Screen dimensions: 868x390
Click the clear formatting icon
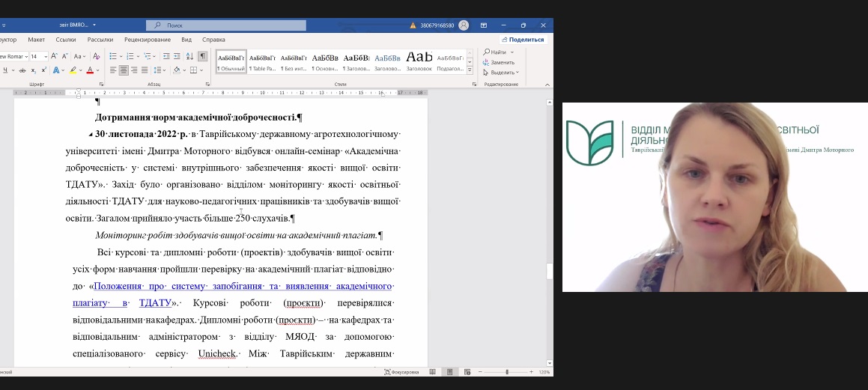click(x=96, y=56)
